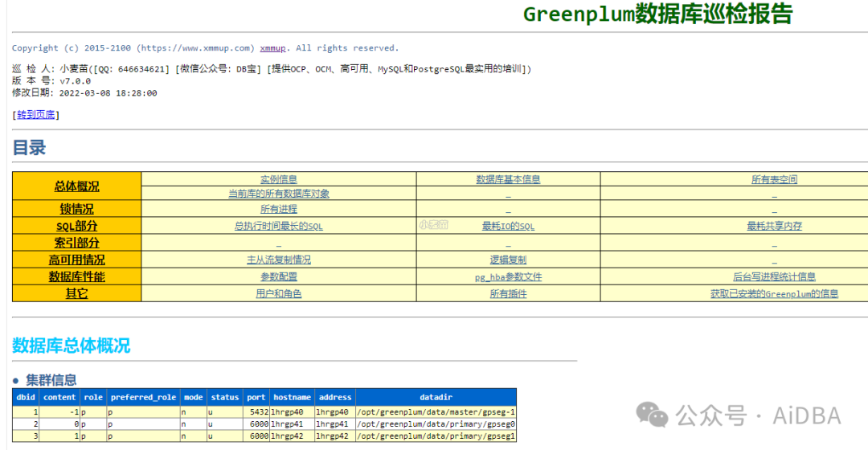Click datadir cell /opt/greenplum/data/primary/gpseg0
Image resolution: width=868 pixels, height=450 pixels.
pos(436,424)
